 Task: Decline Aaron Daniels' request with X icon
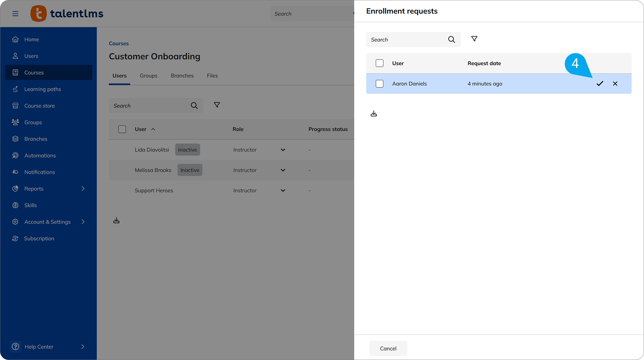pos(615,84)
